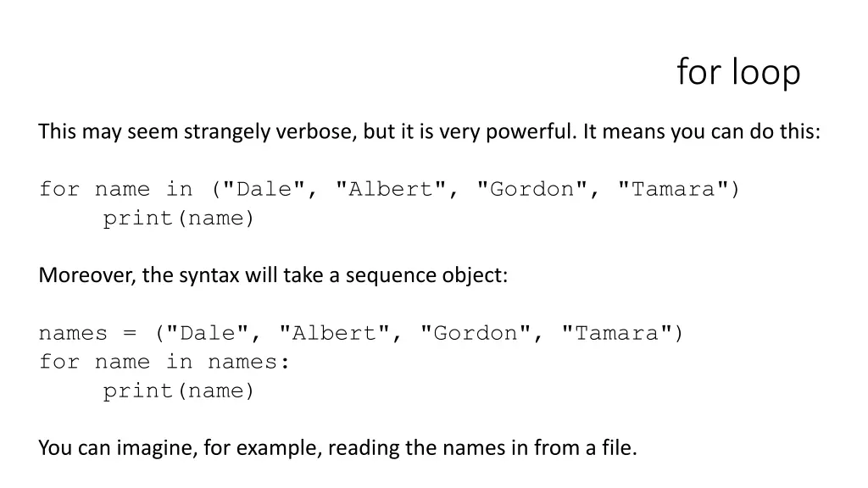The width and height of the screenshot is (868, 488).
Task: Click the sentence starting 'This may seem strangely verbose'
Action: [429, 131]
